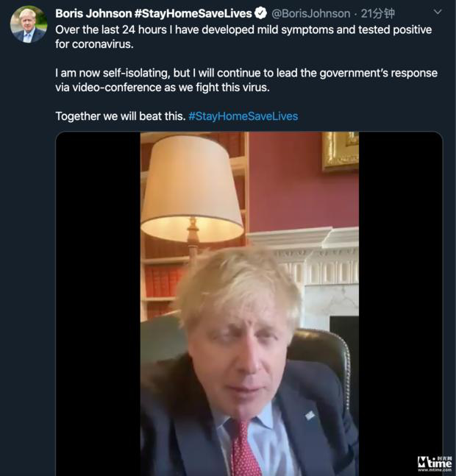This screenshot has height=476, width=456.
Task: Open the 21分钟 timestamp permalink
Action: [x=378, y=14]
